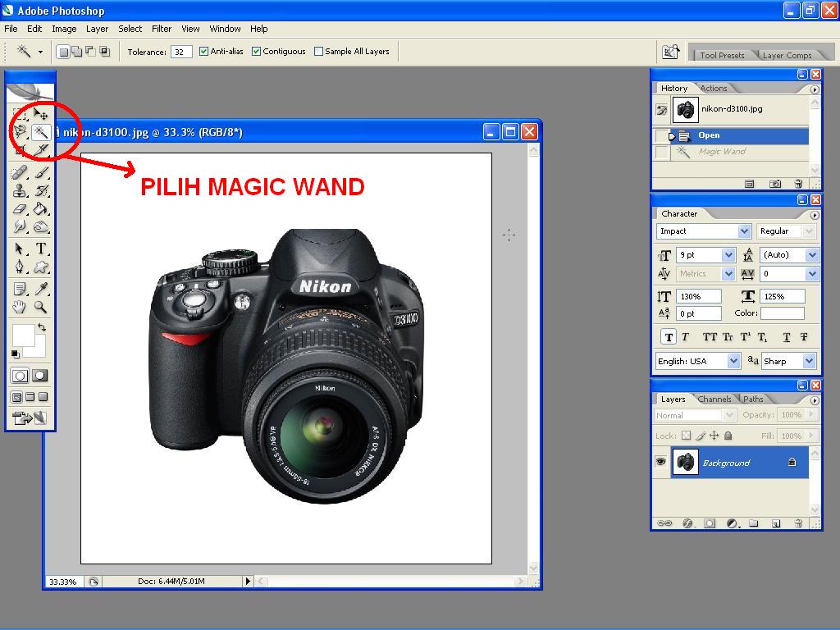The width and height of the screenshot is (840, 630).
Task: Open the tracking dropdown showing 0
Action: (x=812, y=274)
